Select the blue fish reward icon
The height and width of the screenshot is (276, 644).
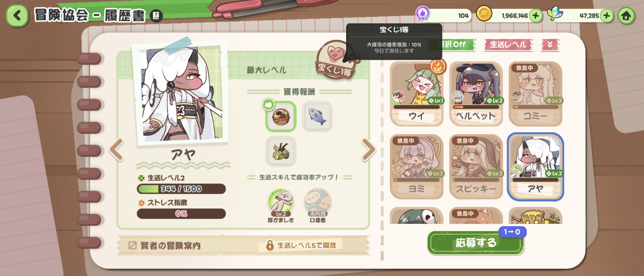click(x=317, y=116)
